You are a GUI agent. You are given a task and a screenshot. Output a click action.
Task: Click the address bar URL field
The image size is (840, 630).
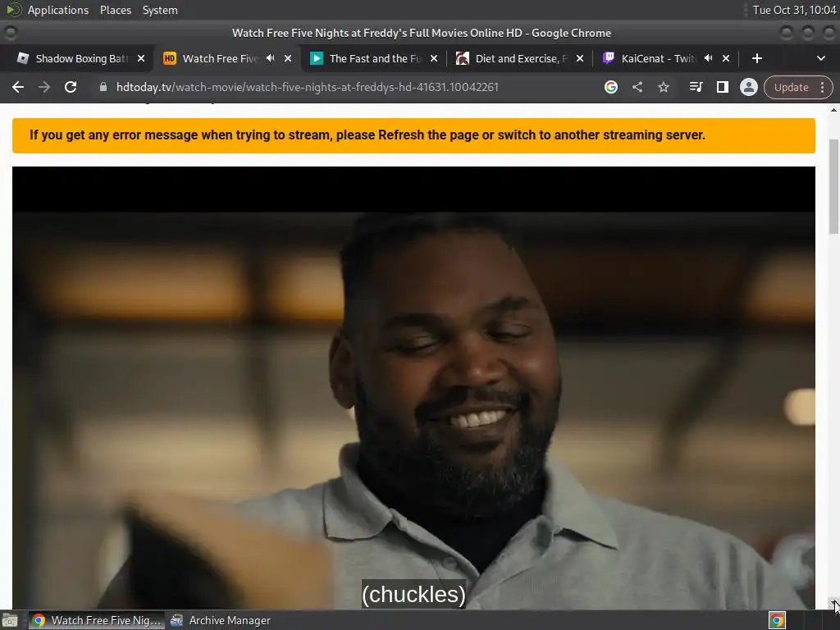tap(307, 87)
